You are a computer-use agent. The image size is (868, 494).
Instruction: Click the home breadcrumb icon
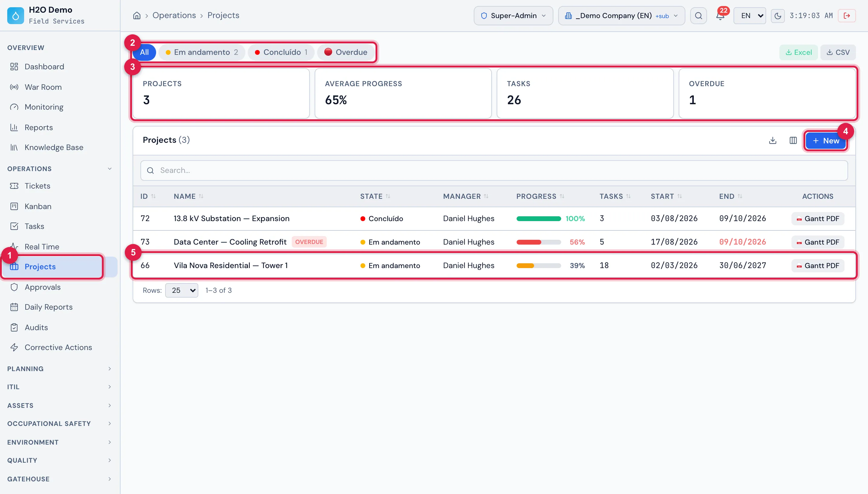[x=137, y=16]
